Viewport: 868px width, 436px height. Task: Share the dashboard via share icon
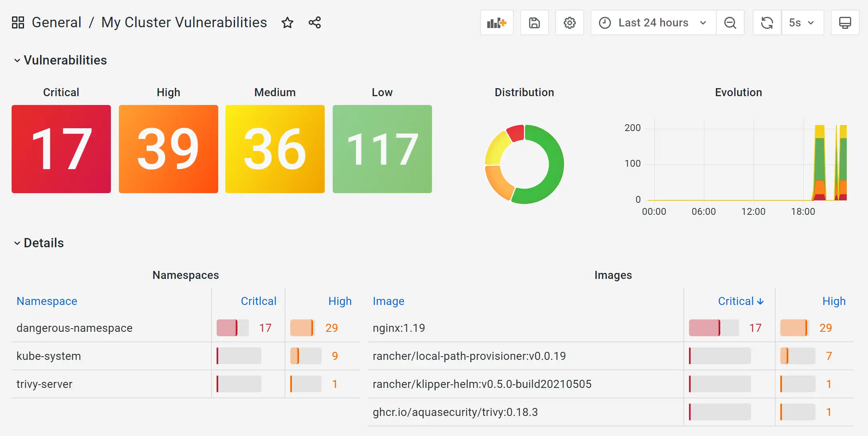click(315, 23)
